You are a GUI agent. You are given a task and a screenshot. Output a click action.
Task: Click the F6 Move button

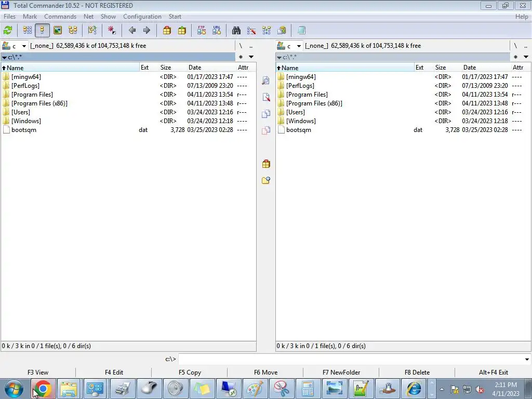coord(265,372)
